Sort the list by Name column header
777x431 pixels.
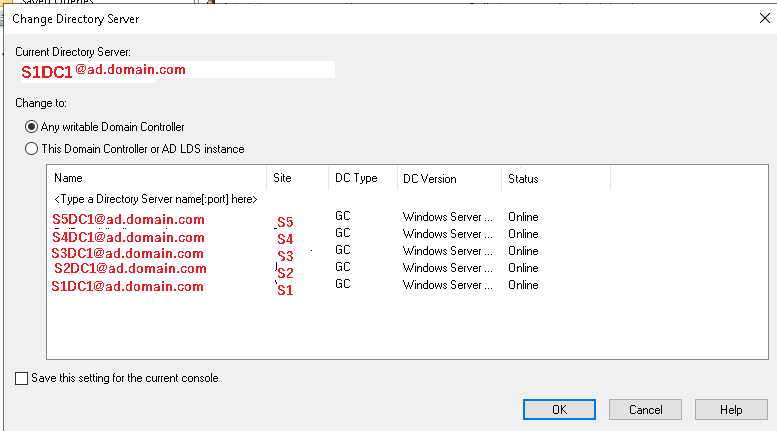click(x=156, y=179)
